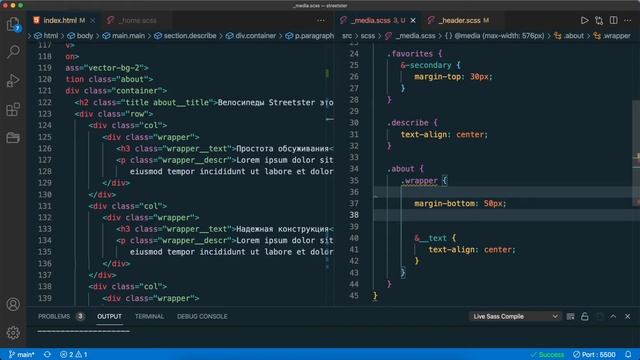Run the file with the play icon
The image size is (640, 360).
[584, 20]
